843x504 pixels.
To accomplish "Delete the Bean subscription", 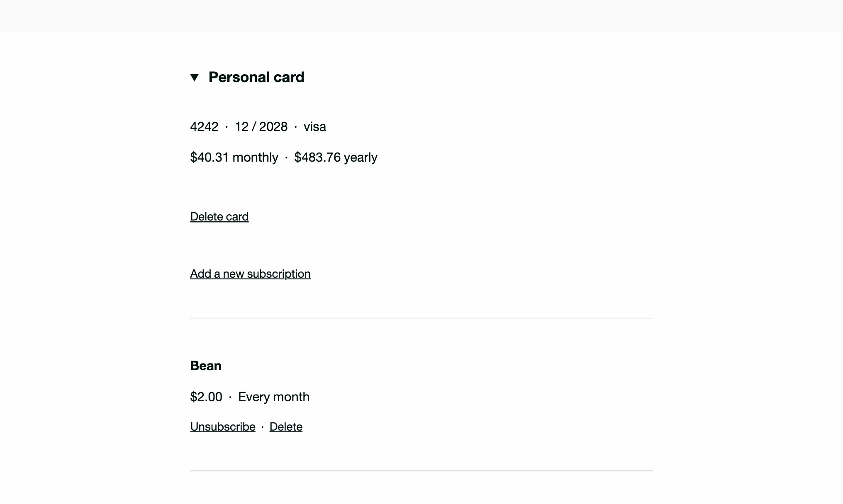I will point(286,426).
